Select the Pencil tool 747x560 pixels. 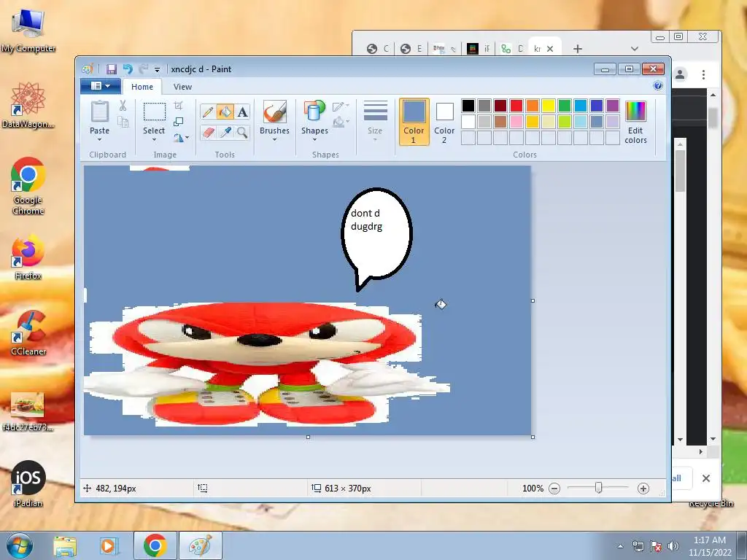[208, 112]
